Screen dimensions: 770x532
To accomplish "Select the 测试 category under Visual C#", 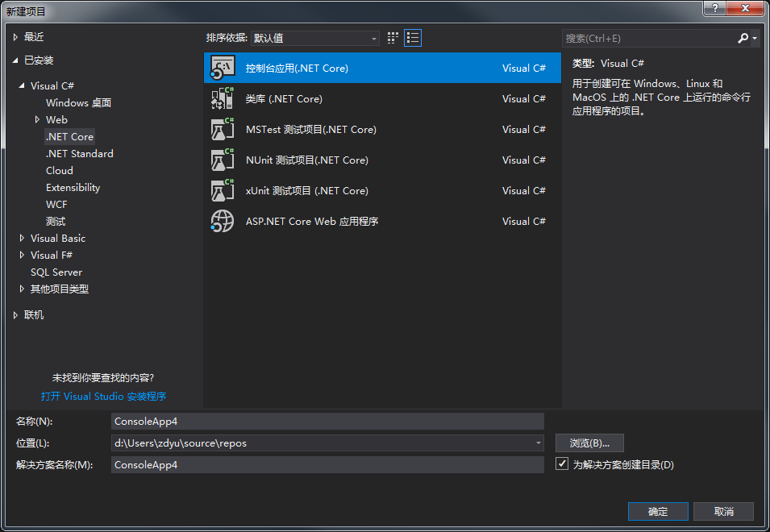I will (x=56, y=222).
